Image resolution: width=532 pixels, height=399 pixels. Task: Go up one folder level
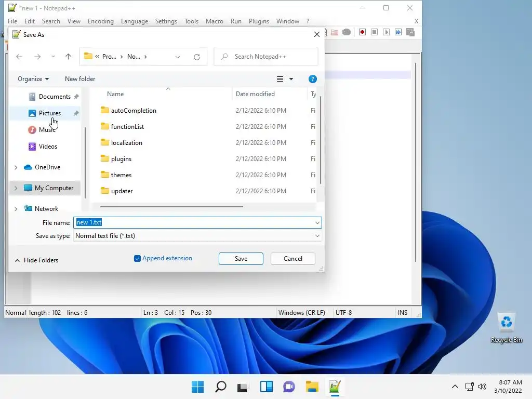point(68,57)
